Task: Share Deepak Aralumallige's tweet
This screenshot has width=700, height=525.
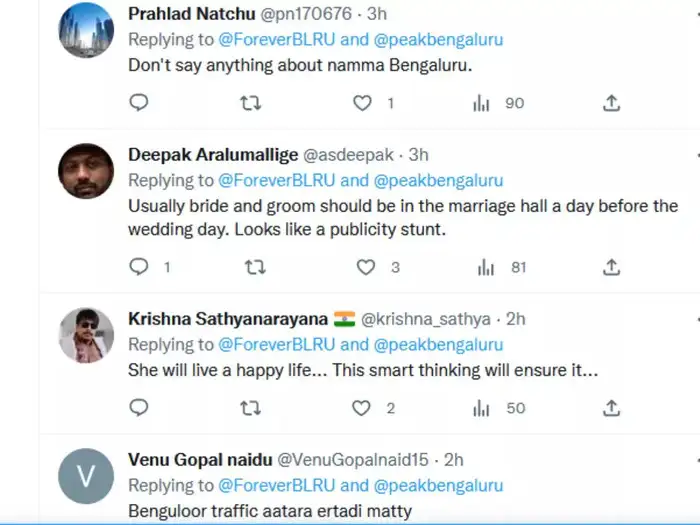Action: pos(612,267)
